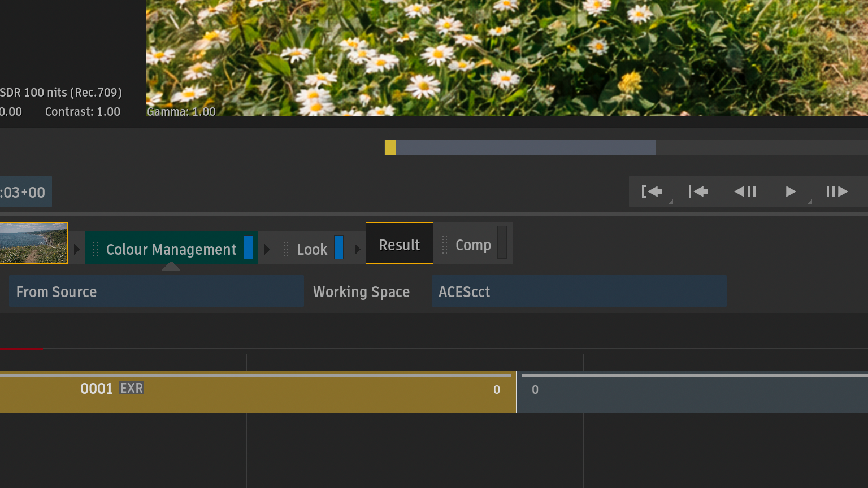Select the Colour Management tab
868x488 pixels.
pyautogui.click(x=171, y=249)
